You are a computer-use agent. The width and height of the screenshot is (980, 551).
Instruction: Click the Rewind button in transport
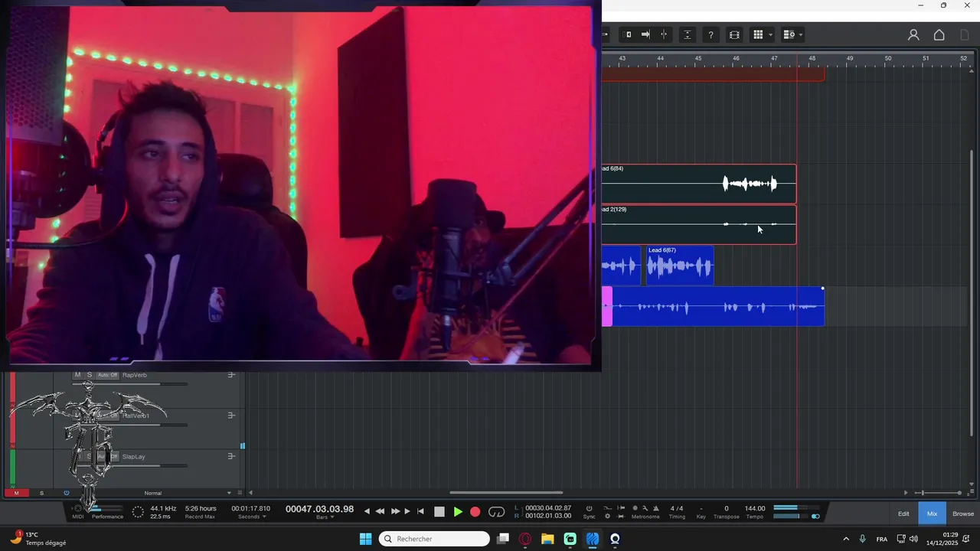tap(380, 511)
